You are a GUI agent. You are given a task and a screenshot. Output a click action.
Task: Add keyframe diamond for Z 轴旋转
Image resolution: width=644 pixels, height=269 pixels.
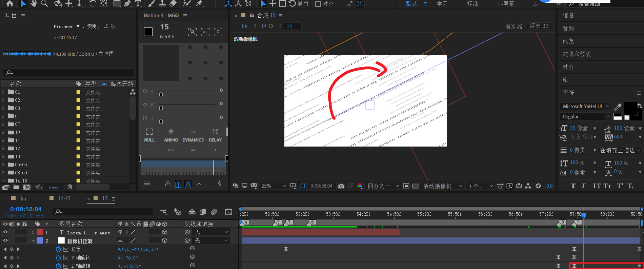(12, 266)
